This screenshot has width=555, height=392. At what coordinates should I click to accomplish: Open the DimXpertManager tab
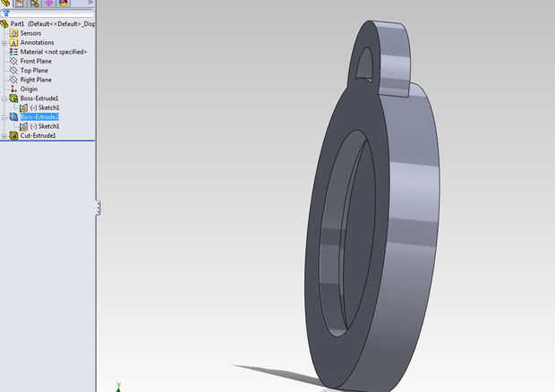(x=49, y=4)
